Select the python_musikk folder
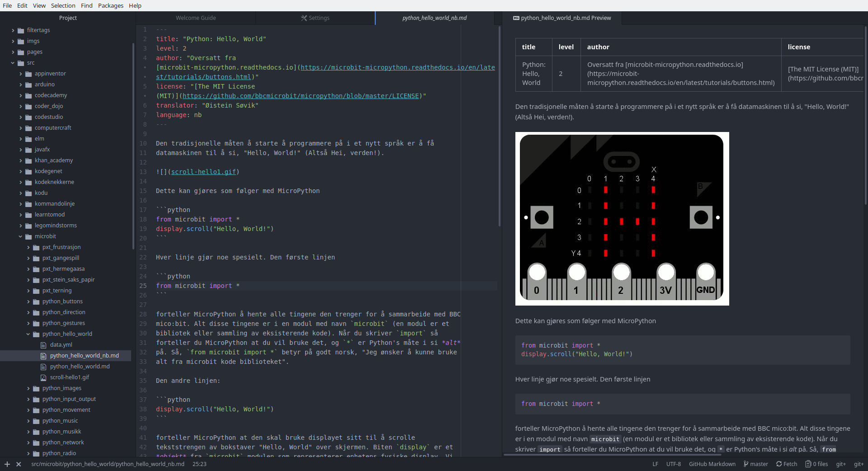 [61, 432]
